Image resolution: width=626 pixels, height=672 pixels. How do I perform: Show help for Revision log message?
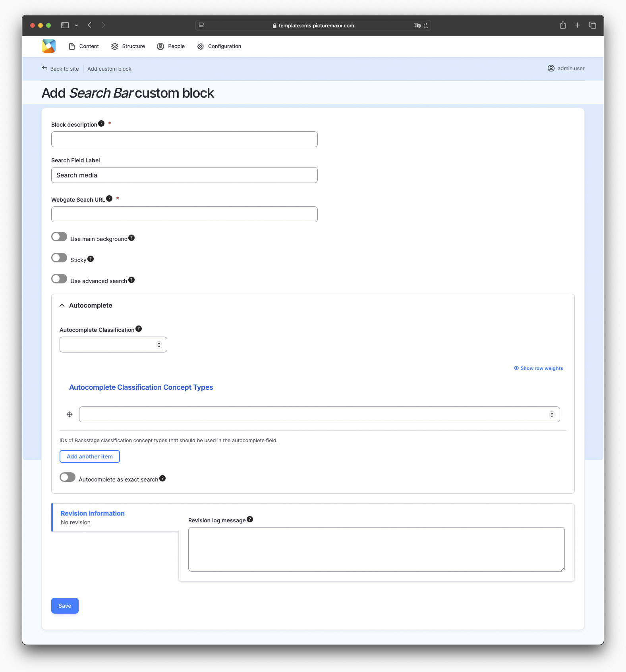tap(250, 519)
